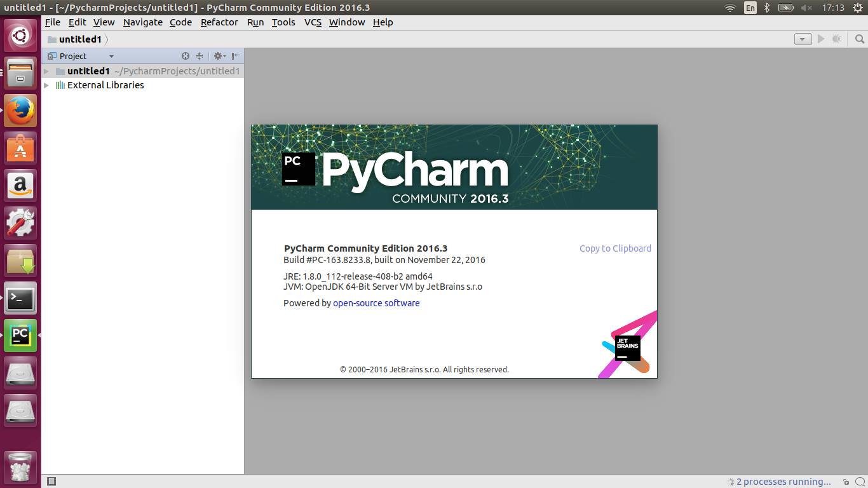Open the File menu
868x488 pixels.
(53, 22)
